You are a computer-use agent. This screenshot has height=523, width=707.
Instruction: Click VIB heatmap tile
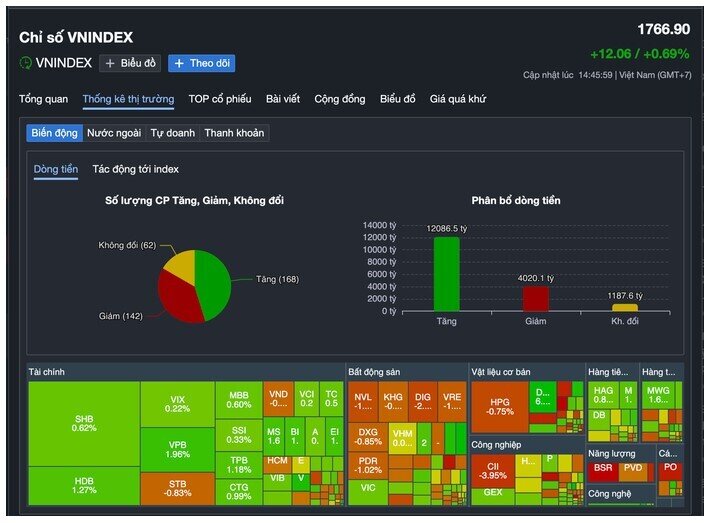(277, 482)
